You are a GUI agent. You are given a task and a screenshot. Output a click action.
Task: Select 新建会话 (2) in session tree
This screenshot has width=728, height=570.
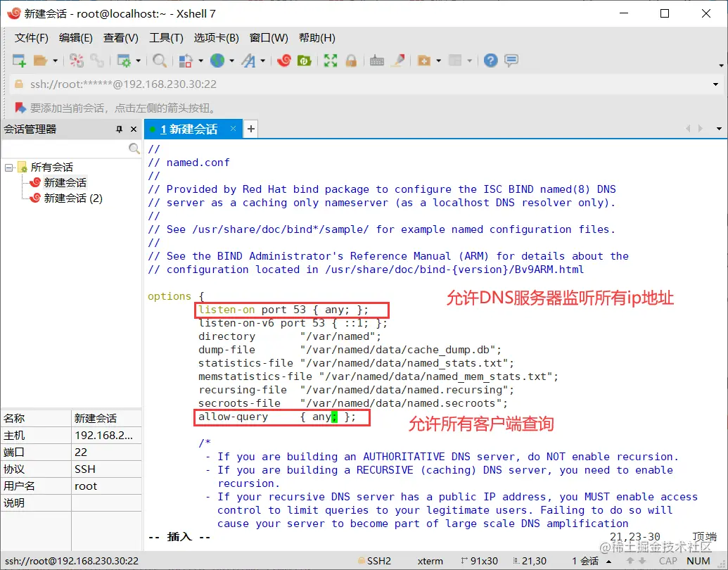pyautogui.click(x=73, y=198)
